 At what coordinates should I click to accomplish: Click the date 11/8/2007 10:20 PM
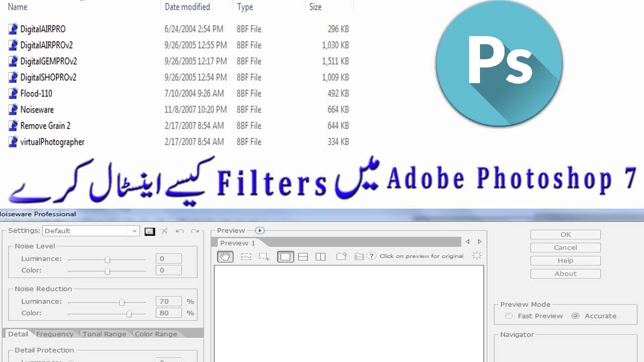(x=196, y=110)
